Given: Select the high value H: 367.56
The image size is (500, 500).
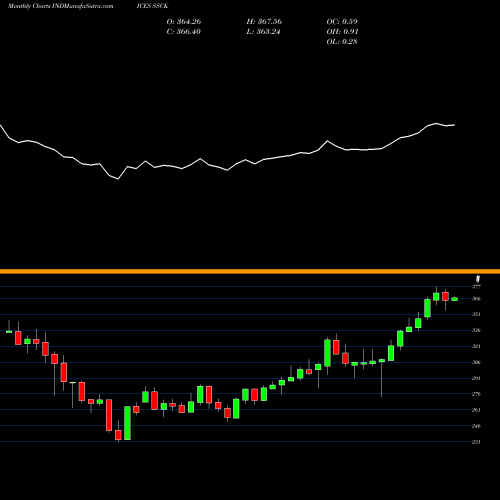Looking at the screenshot, I should coord(264,22).
